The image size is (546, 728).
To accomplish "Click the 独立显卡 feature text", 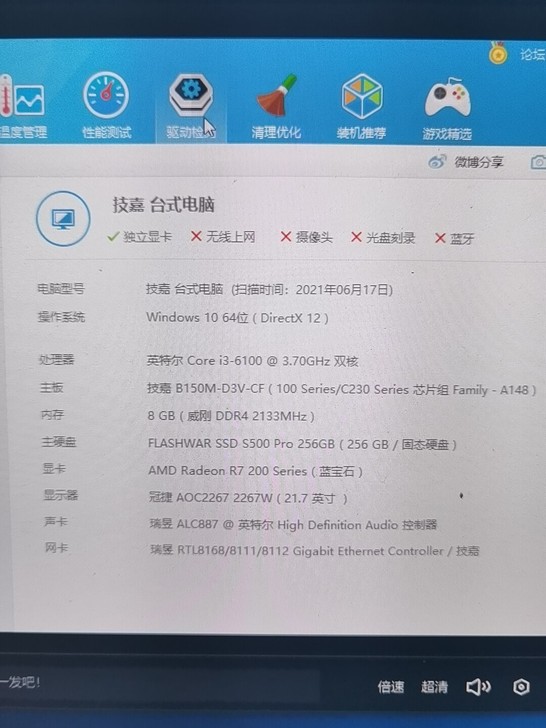I will 147,237.
